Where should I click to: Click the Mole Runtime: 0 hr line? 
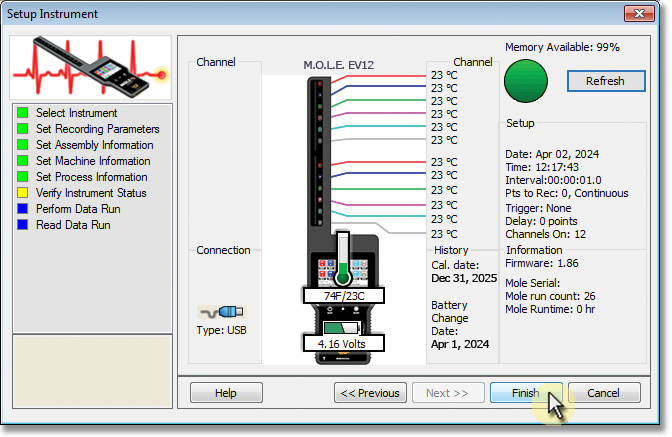pos(550,309)
